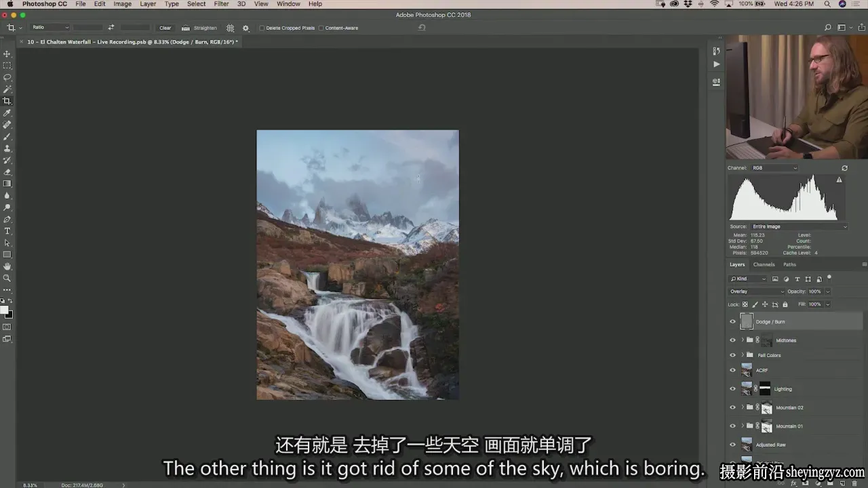Open Actions panel play icon

pos(717,64)
